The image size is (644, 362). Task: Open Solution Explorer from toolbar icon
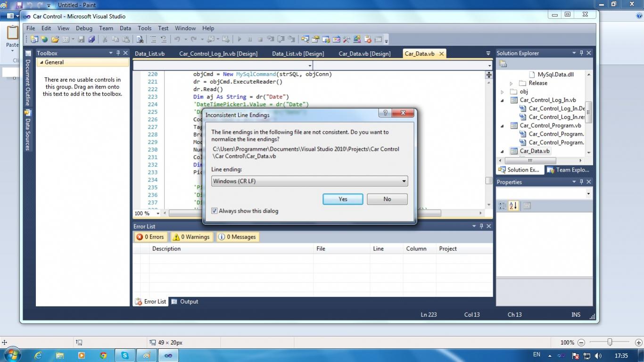click(x=305, y=39)
